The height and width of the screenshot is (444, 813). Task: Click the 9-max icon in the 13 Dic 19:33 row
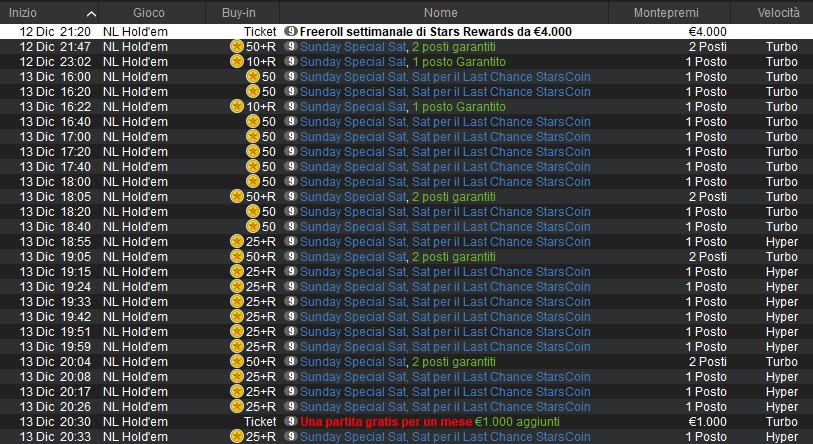[x=291, y=302]
